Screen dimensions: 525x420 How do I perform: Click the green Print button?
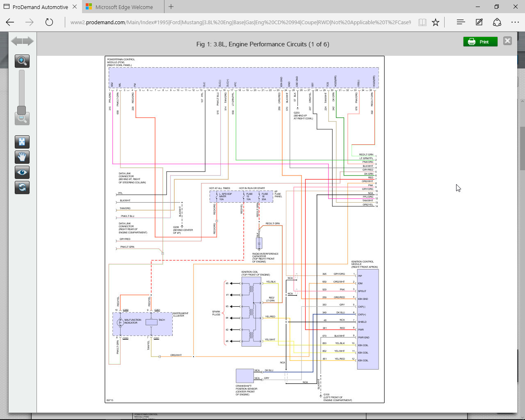tap(480, 41)
